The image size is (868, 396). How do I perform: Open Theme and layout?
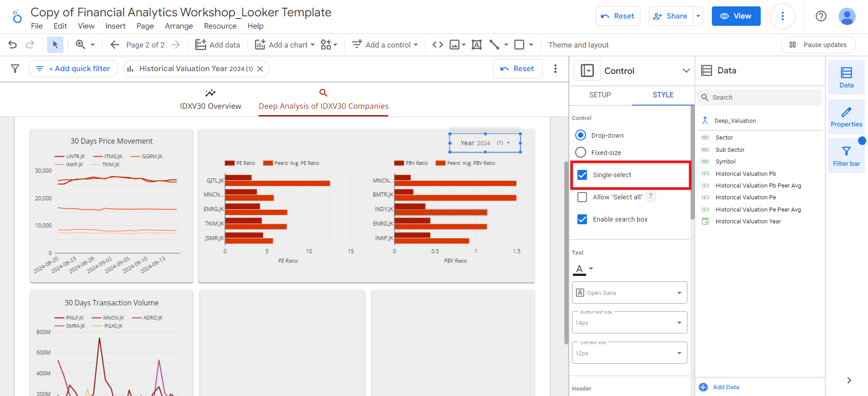pyautogui.click(x=578, y=45)
